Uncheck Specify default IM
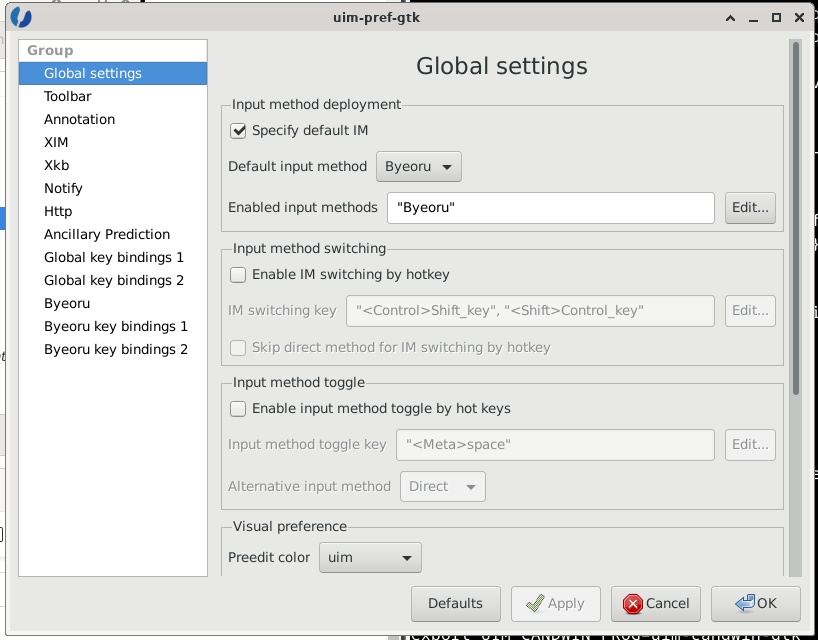 (238, 130)
